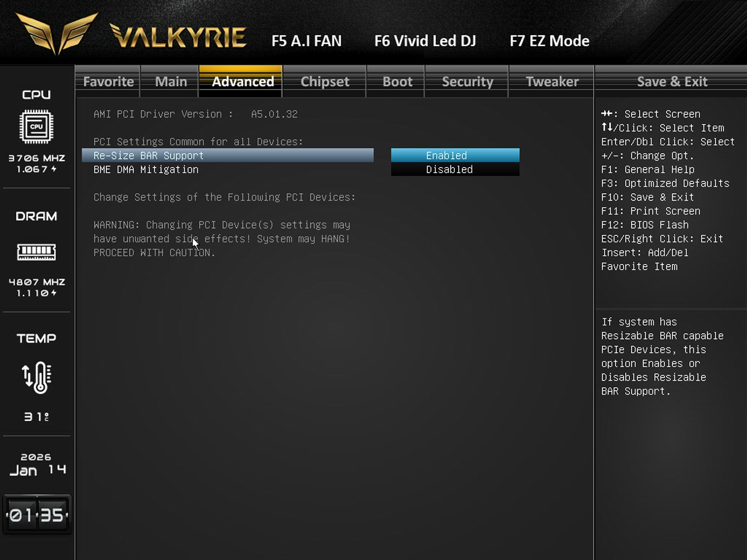
Task: Open the Tweaker tab
Action: 552,82
